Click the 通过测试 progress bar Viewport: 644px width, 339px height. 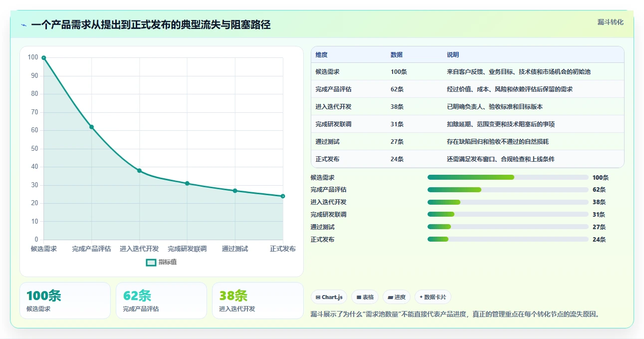pos(508,227)
